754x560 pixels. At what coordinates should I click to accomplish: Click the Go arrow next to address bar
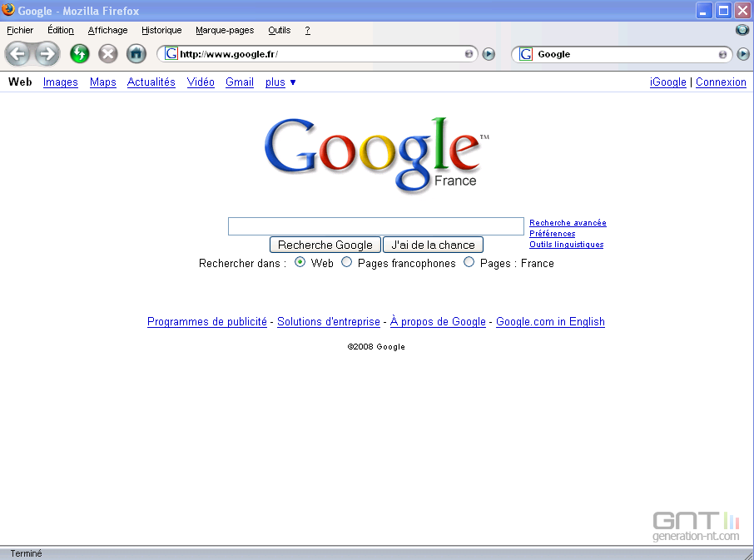pyautogui.click(x=489, y=54)
